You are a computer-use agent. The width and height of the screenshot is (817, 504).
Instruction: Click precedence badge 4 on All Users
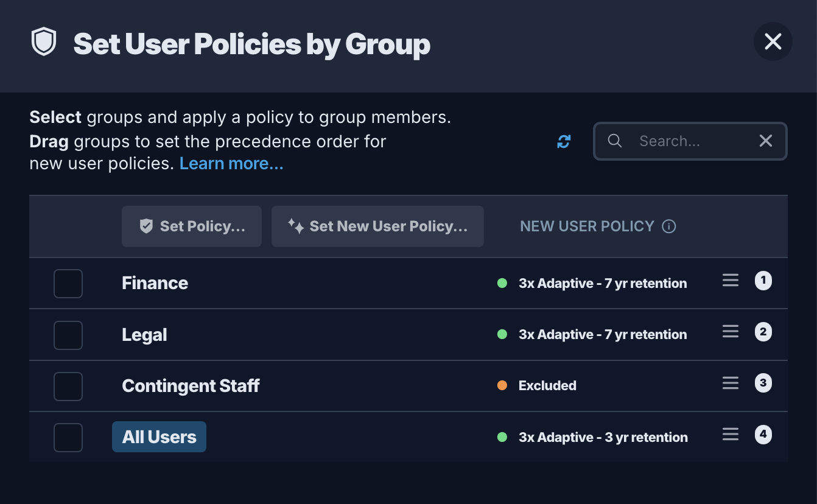click(763, 435)
